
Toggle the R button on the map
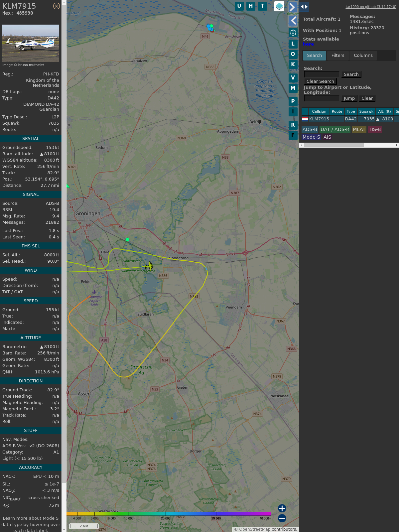coord(293,125)
